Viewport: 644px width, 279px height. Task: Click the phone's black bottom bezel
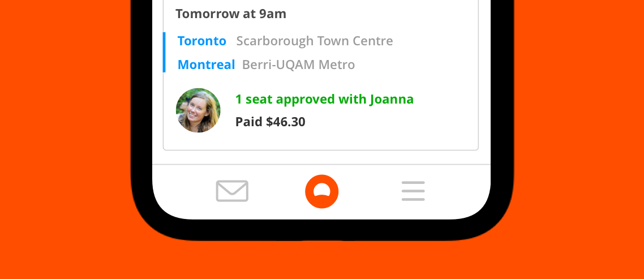(321, 230)
